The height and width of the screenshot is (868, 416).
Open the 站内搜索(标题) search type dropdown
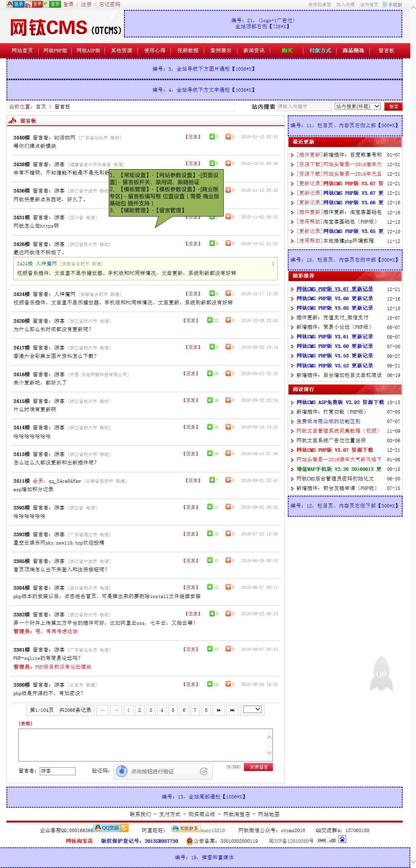[x=358, y=107]
